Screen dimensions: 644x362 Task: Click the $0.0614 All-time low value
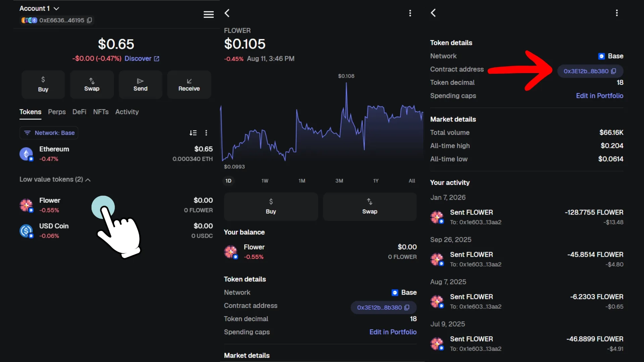pos(611,159)
